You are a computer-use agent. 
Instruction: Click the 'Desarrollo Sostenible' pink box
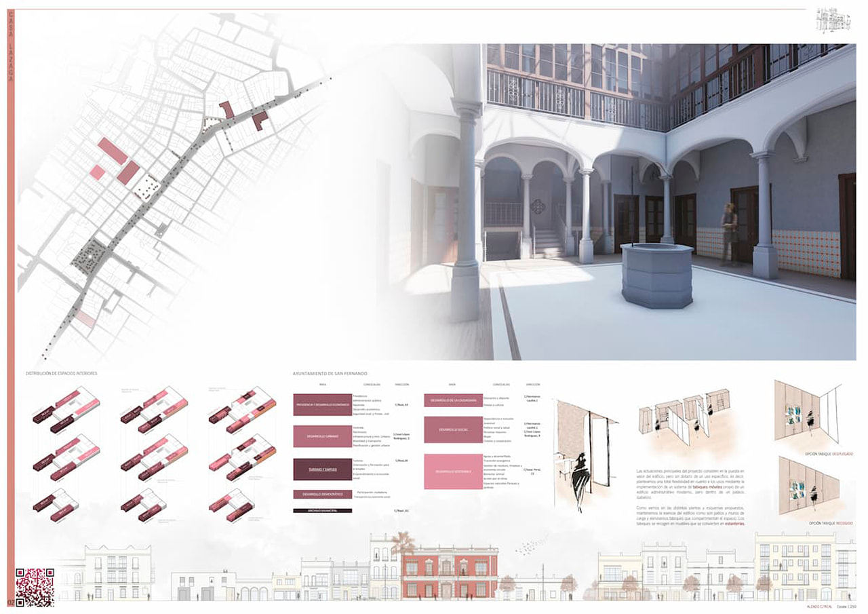(x=453, y=471)
